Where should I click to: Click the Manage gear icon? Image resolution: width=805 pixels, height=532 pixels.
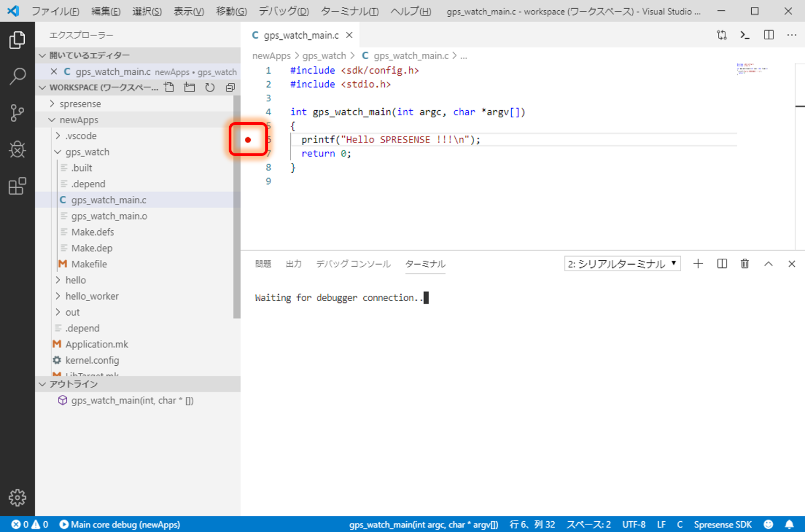pos(17,498)
